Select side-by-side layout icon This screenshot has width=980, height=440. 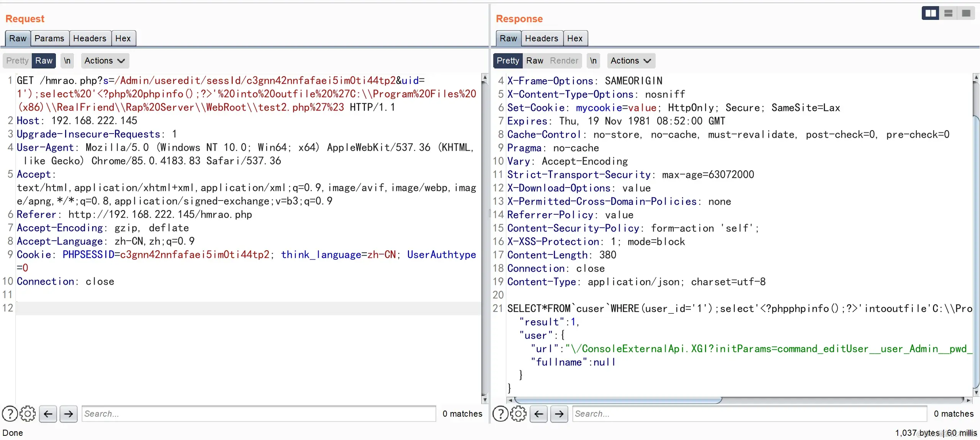click(930, 13)
